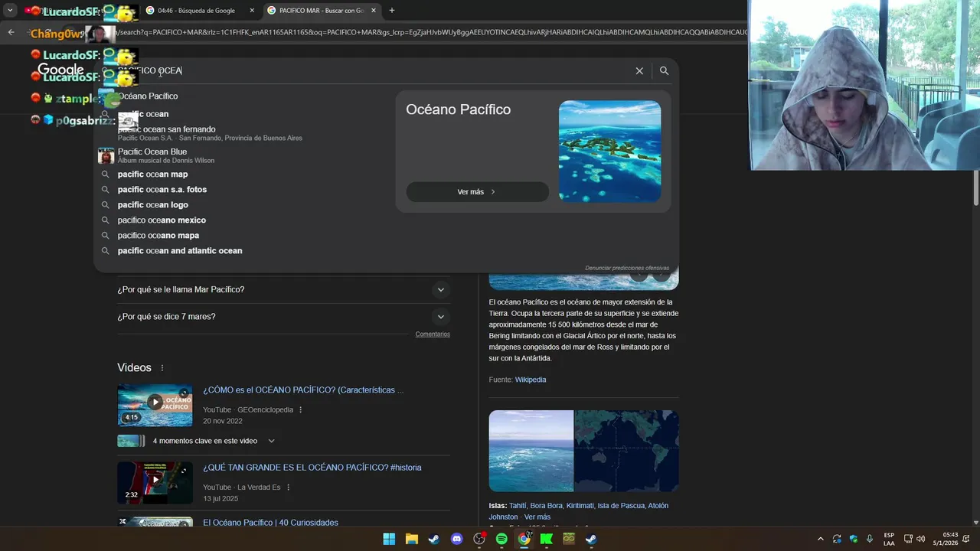
Task: Click the microphone icon in system tray
Action: coord(870,539)
